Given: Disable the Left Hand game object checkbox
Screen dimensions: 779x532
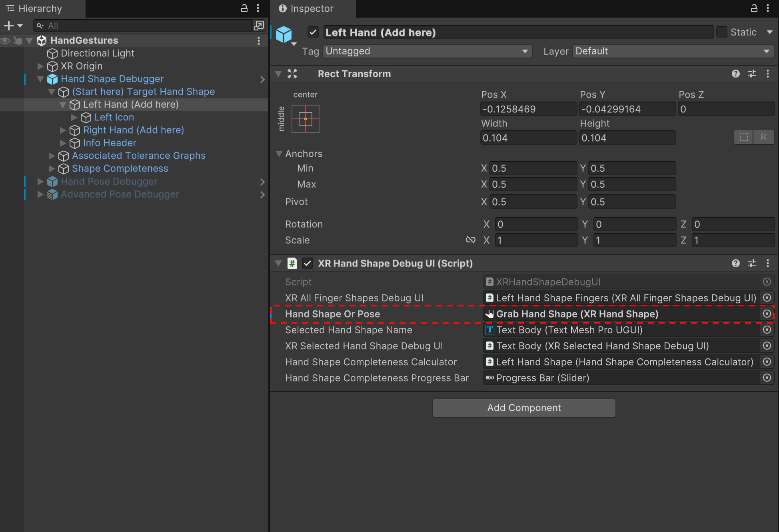Looking at the screenshot, I should (x=313, y=32).
